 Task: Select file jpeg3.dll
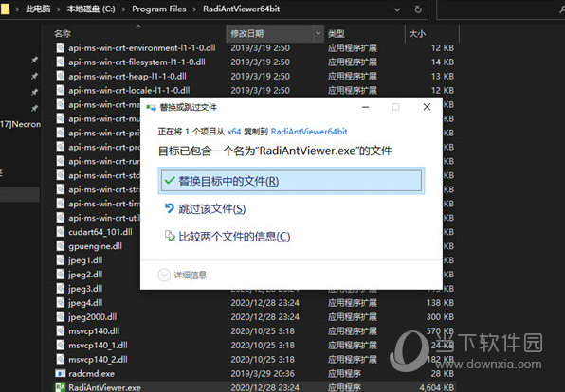(85, 289)
